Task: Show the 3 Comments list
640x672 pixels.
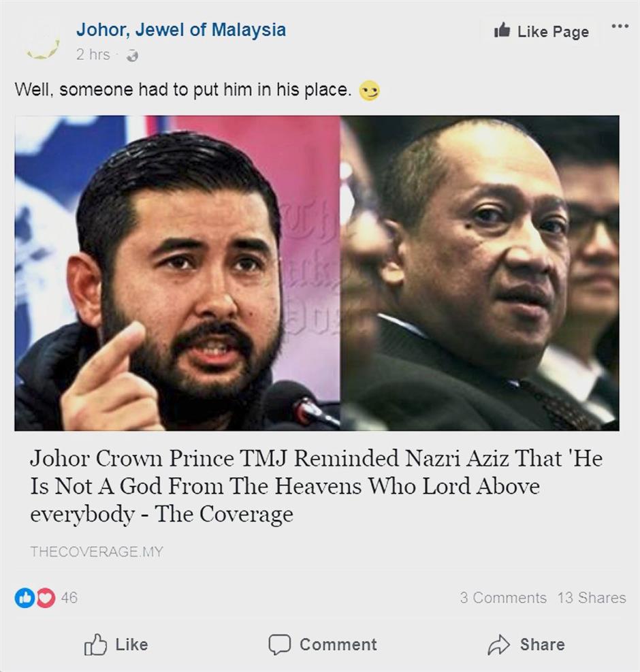Action: click(x=503, y=597)
